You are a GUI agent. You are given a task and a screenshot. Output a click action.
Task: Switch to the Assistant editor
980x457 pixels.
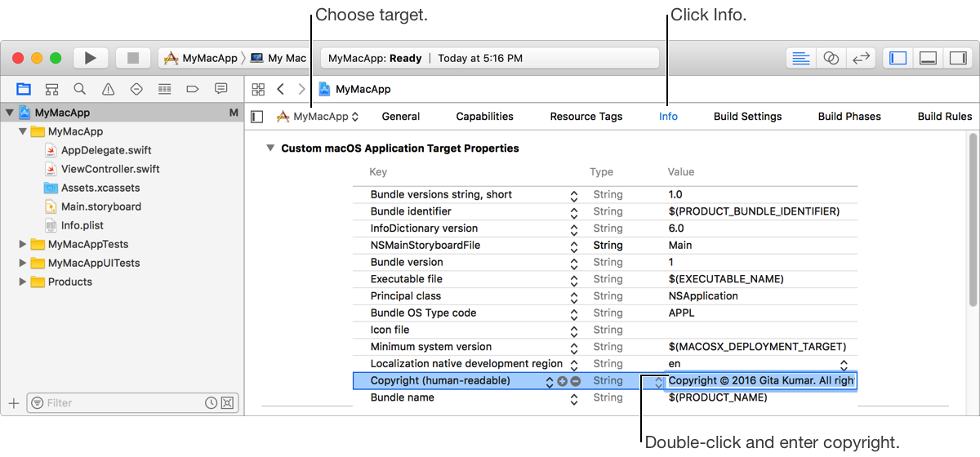(831, 58)
